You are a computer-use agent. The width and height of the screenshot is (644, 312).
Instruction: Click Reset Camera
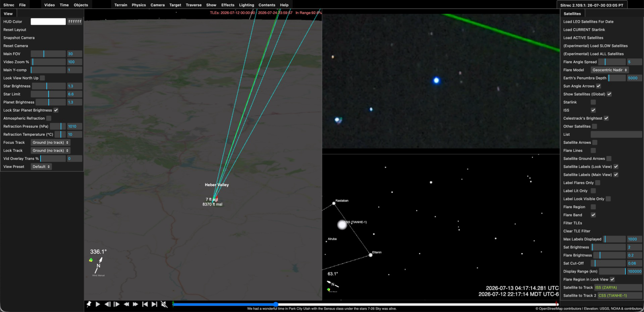(x=16, y=46)
